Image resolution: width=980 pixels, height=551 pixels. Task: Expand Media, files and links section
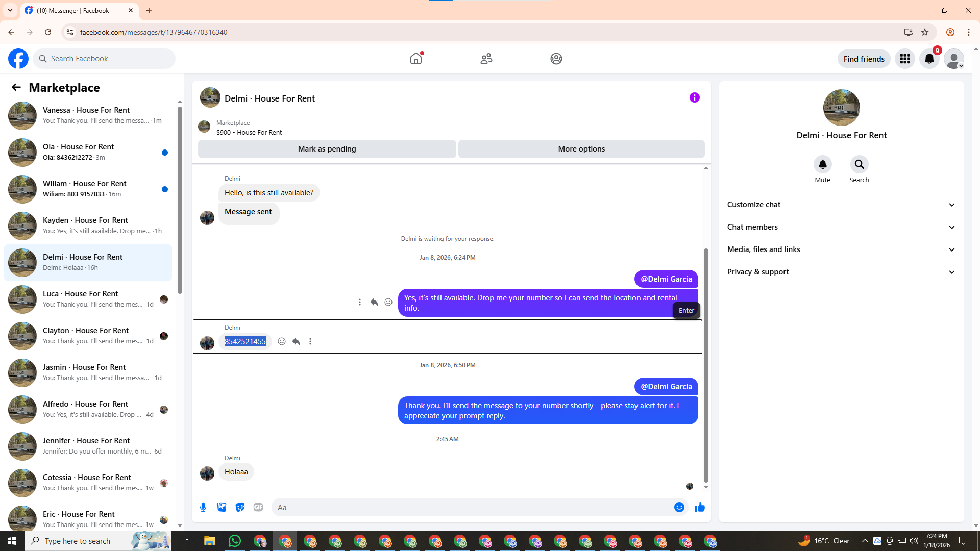click(841, 249)
